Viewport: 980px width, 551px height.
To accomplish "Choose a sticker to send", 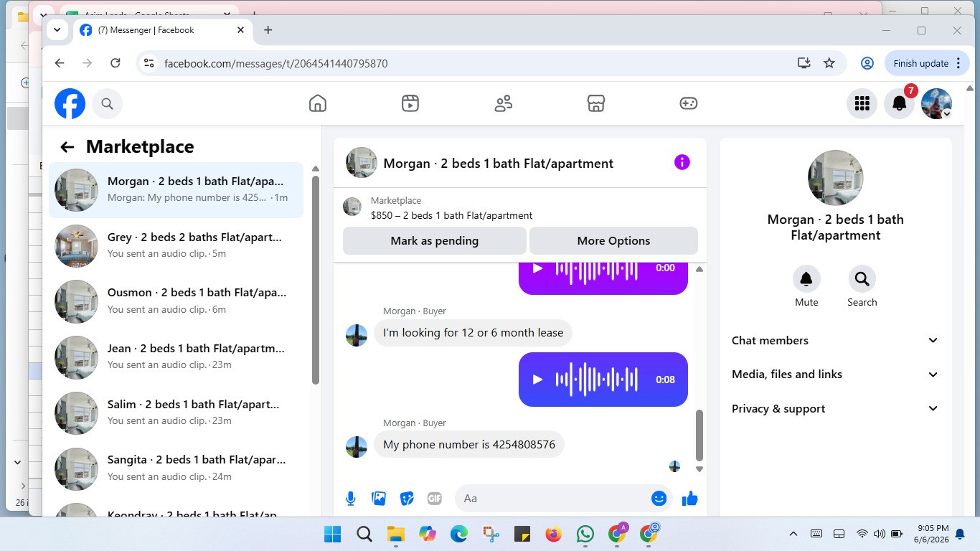I will (x=407, y=499).
